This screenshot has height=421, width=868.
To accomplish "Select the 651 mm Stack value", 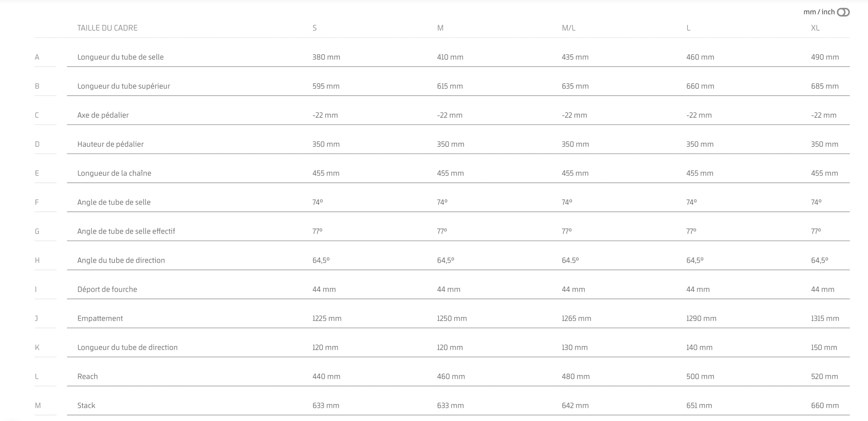I will click(x=699, y=406).
